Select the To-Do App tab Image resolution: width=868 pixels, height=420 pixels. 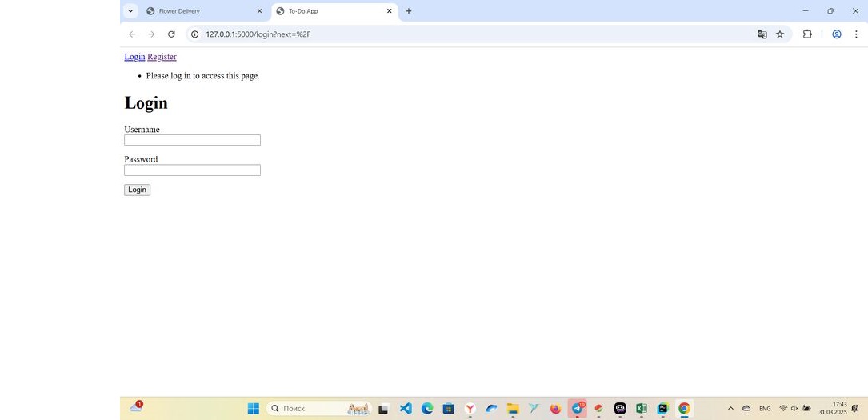334,11
